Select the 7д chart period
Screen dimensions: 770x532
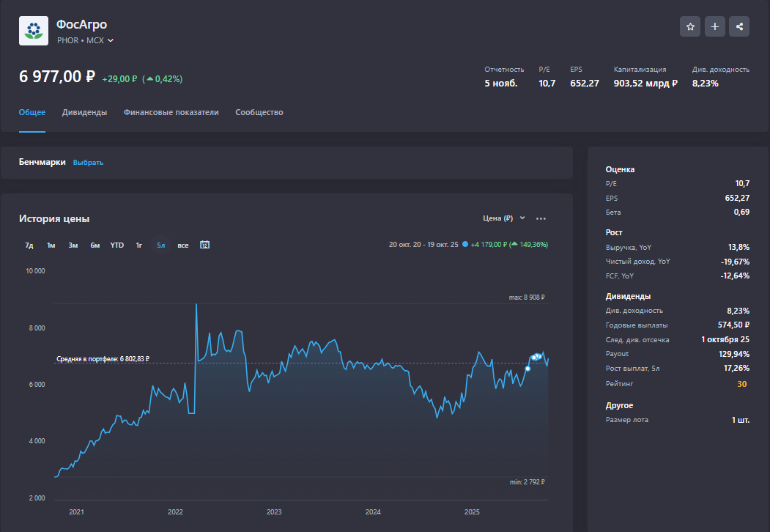(29, 245)
